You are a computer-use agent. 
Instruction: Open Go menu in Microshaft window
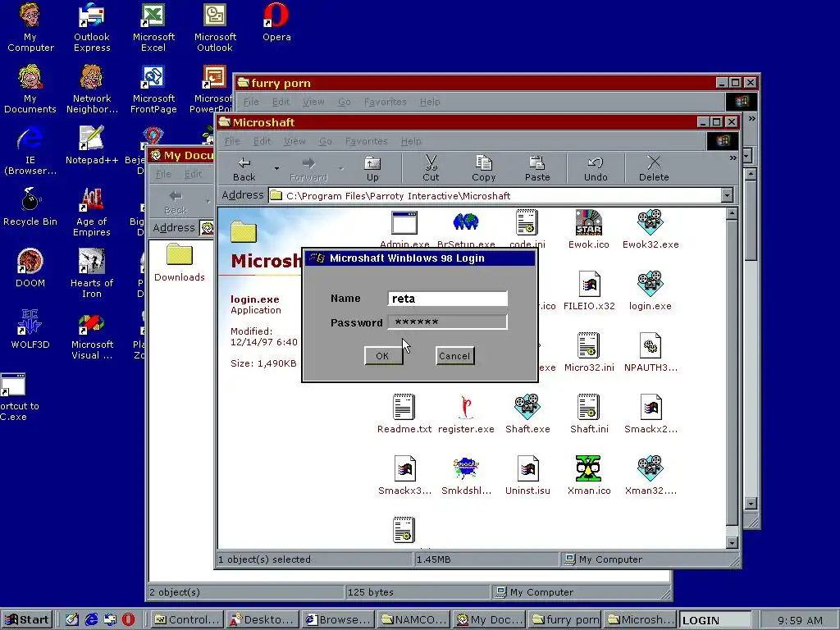click(325, 141)
